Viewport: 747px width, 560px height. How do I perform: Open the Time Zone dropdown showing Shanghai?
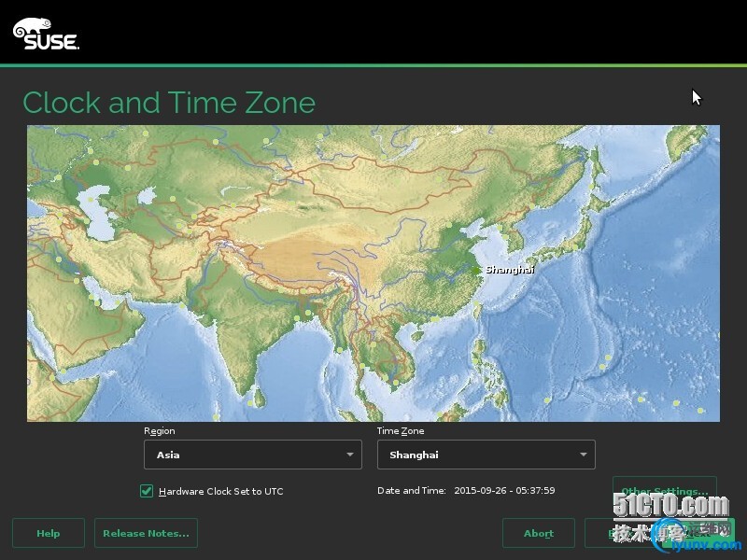[486, 455]
